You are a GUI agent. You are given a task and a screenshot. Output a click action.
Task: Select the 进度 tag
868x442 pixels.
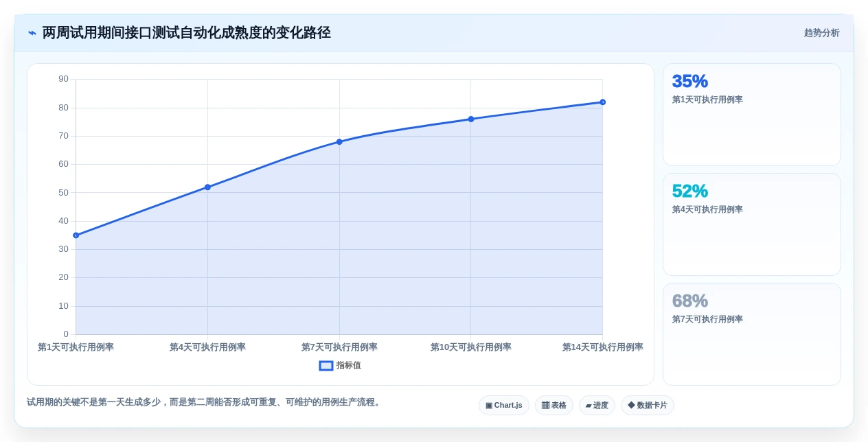(x=597, y=406)
